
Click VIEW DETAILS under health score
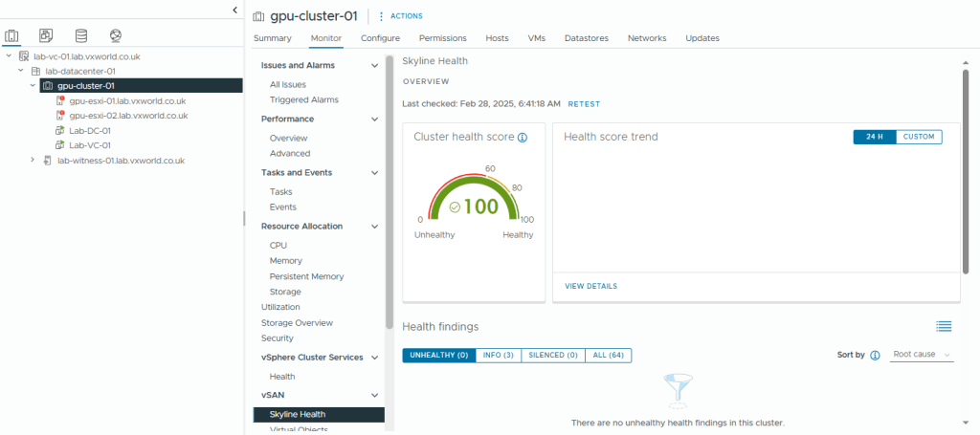(x=590, y=286)
